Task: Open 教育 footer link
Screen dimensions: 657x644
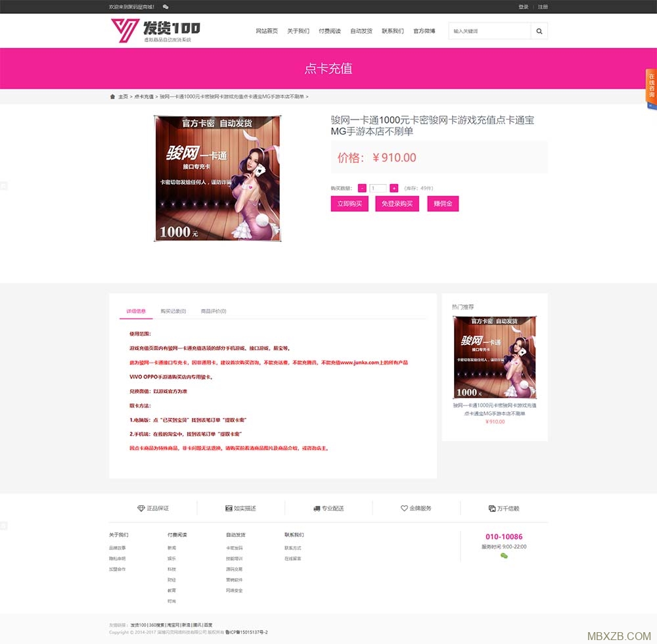Action: (171, 590)
